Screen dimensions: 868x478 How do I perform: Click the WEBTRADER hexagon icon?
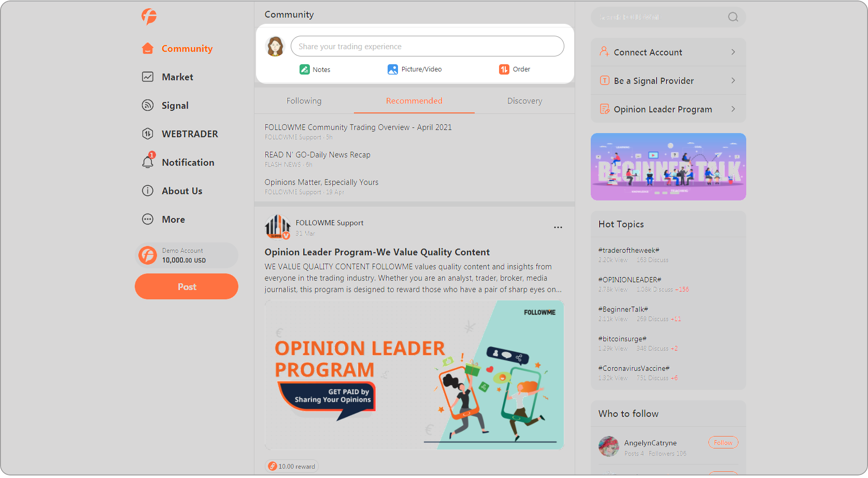148,134
